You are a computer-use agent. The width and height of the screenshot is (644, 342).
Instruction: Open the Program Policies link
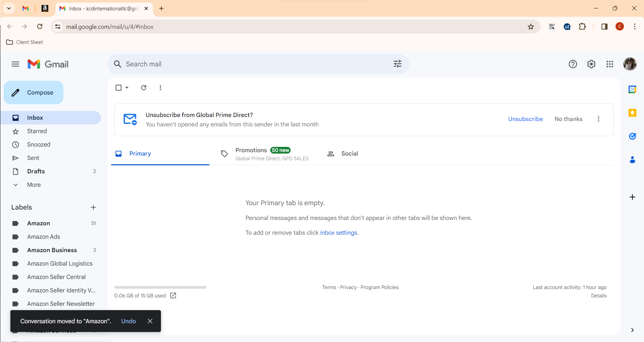[x=379, y=287]
